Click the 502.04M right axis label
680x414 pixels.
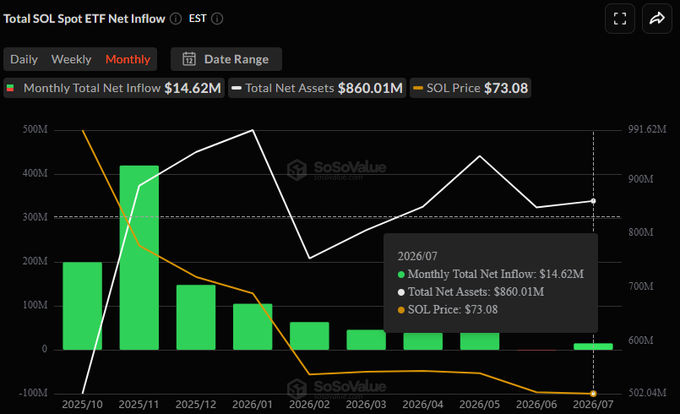click(647, 393)
